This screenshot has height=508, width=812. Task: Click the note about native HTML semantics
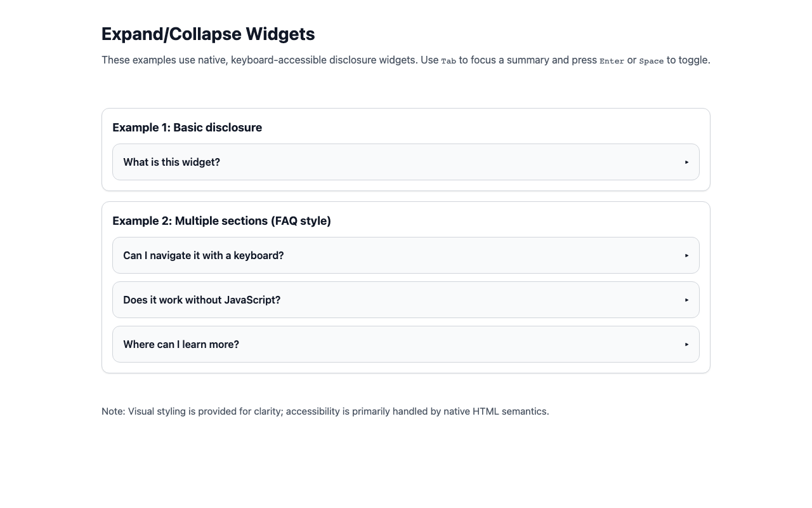coord(325,411)
